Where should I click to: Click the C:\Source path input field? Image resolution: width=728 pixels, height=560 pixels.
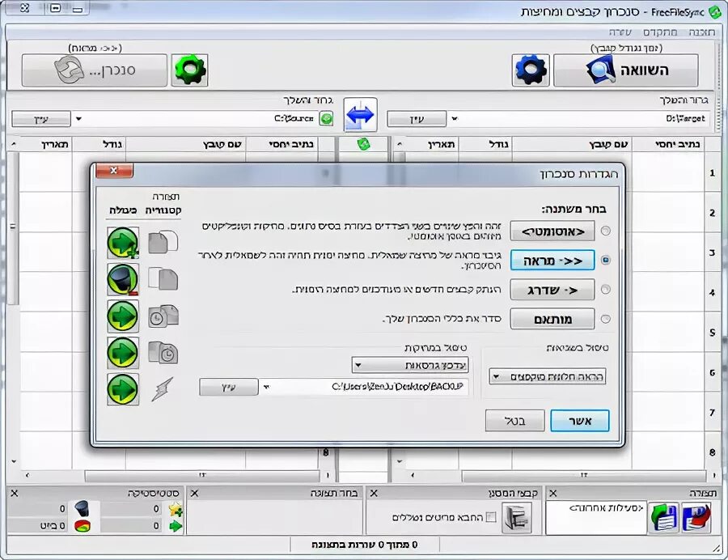pyautogui.click(x=202, y=119)
